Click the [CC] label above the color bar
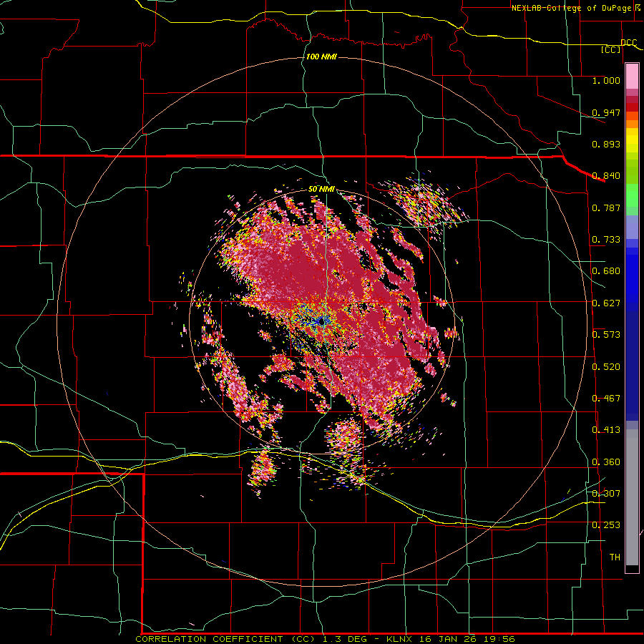This screenshot has height=644, width=644. [611, 49]
